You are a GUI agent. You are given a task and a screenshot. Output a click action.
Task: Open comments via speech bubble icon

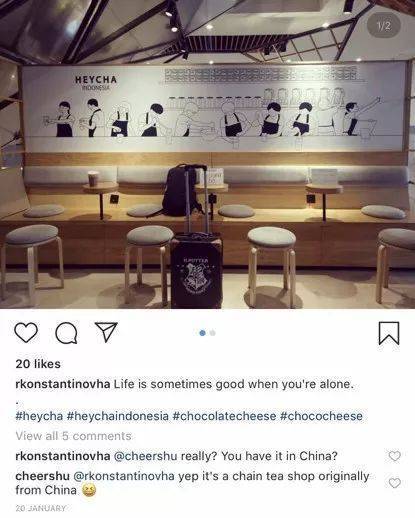click(x=66, y=333)
